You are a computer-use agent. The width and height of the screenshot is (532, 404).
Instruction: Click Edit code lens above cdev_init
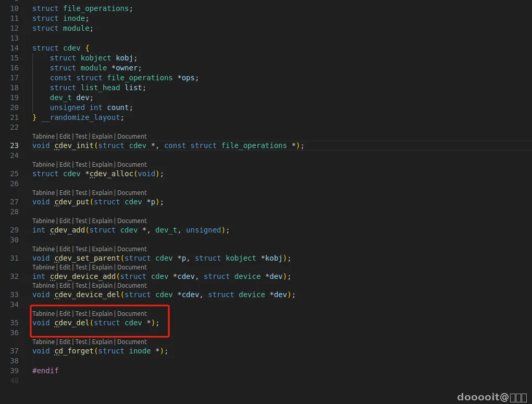(65, 136)
